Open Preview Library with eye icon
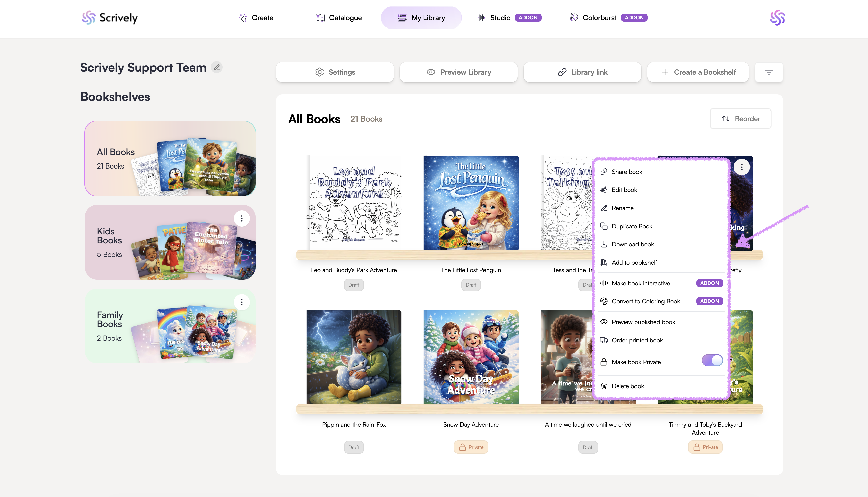Viewport: 868px width, 497px height. click(x=458, y=72)
